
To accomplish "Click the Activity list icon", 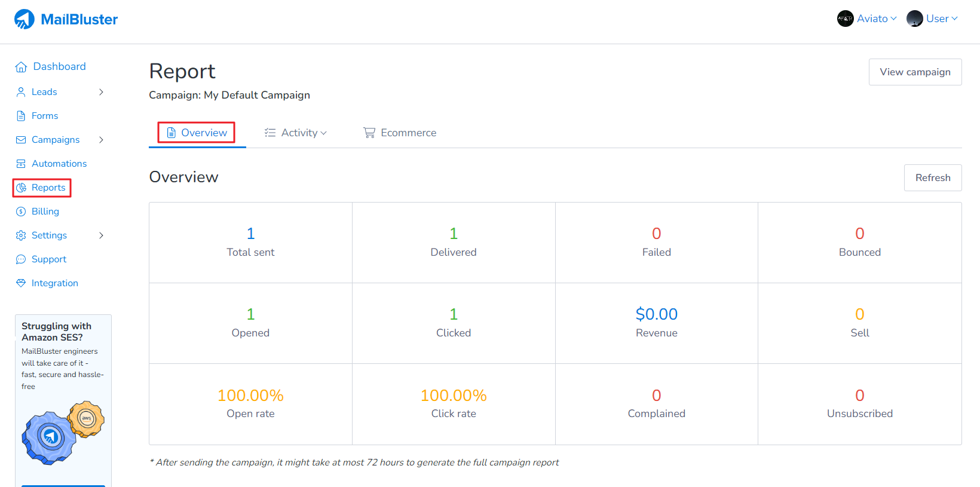I will 270,133.
